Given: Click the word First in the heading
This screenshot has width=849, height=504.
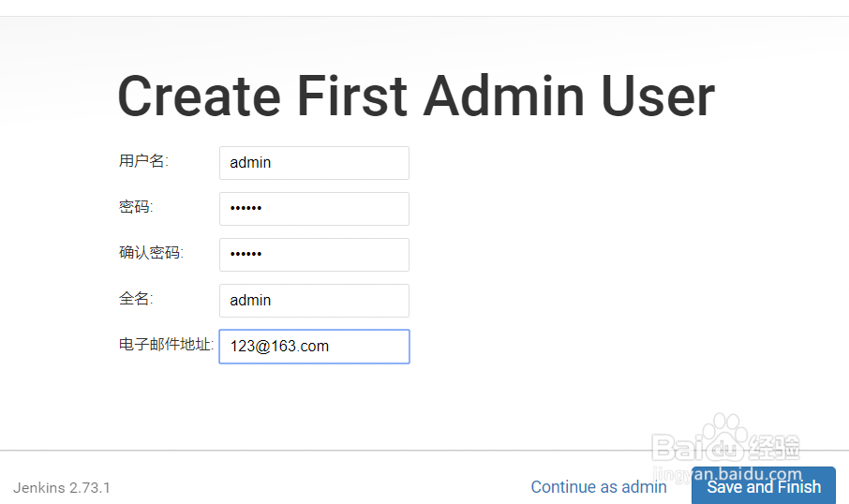Looking at the screenshot, I should (352, 96).
